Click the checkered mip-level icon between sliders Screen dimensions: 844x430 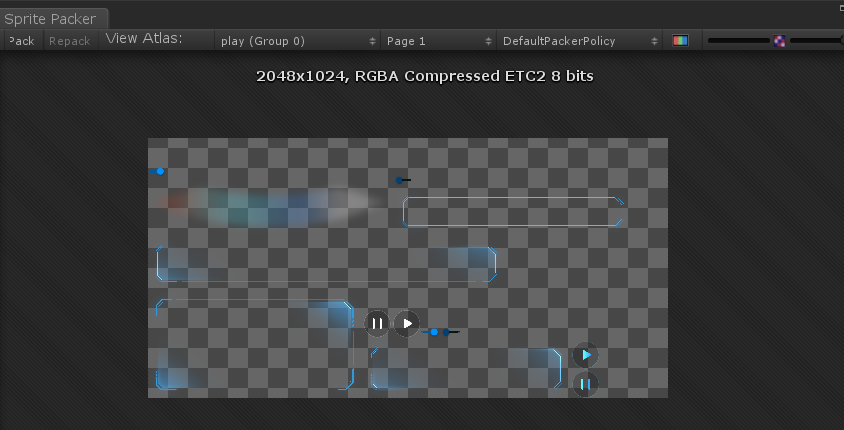[779, 41]
